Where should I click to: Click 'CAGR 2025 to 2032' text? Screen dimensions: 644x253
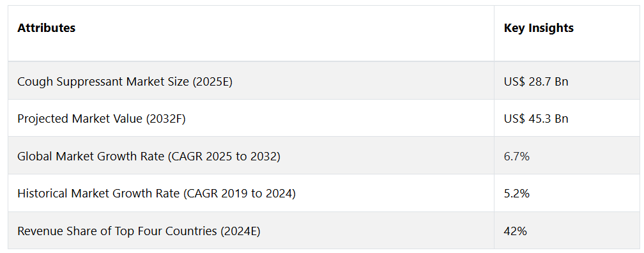pos(224,157)
